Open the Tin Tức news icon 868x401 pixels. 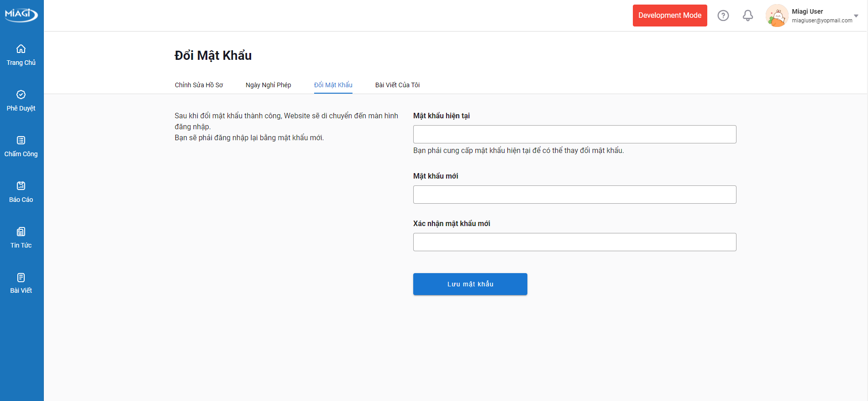[x=21, y=232]
